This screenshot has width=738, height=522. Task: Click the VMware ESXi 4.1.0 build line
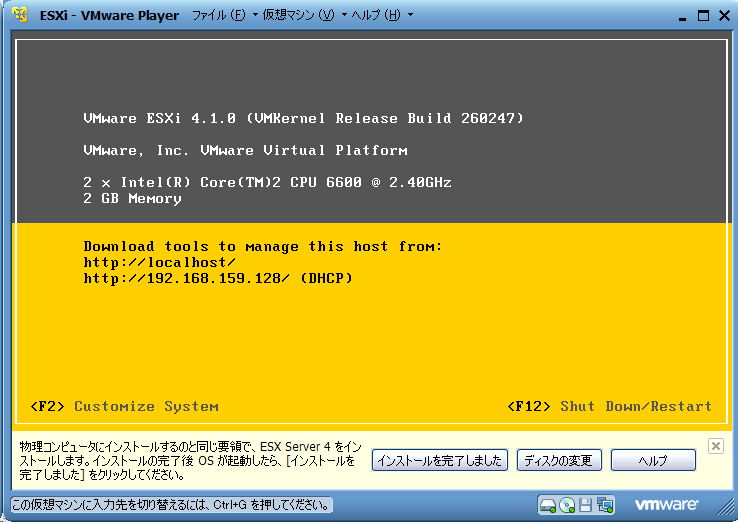point(304,118)
